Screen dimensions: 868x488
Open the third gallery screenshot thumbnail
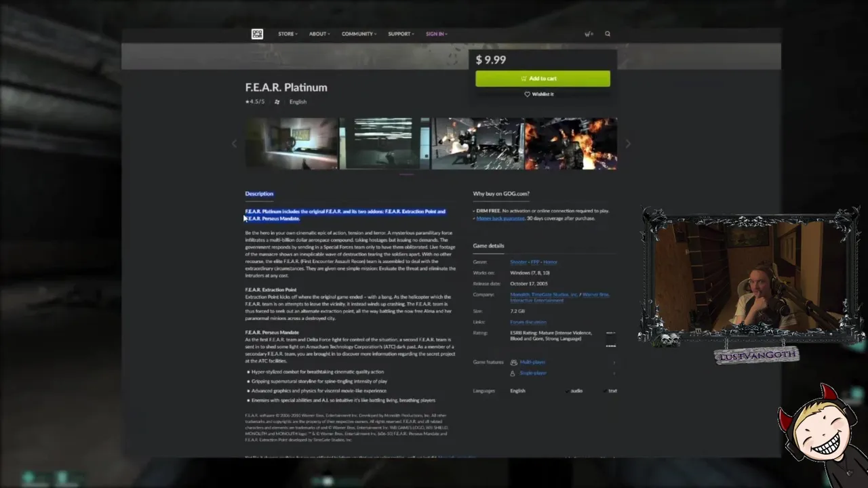coord(477,144)
